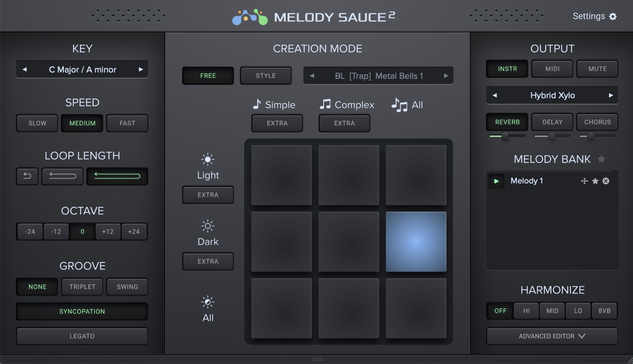Trigger the Light Simple pad

281,175
